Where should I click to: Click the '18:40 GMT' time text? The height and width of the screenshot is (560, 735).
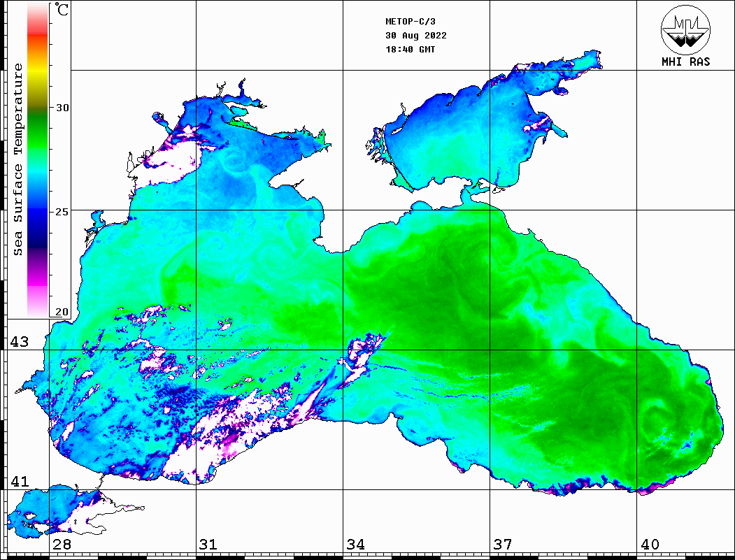tap(410, 50)
